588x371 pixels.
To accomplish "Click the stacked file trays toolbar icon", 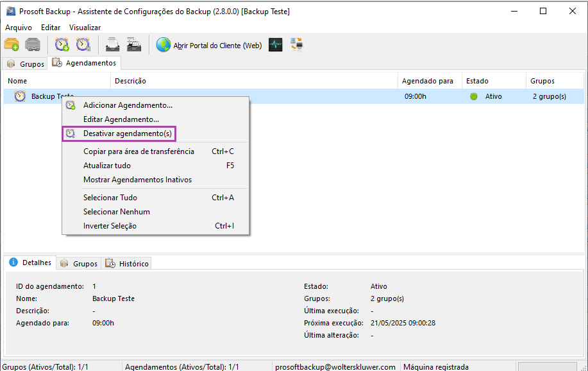I will (x=134, y=45).
